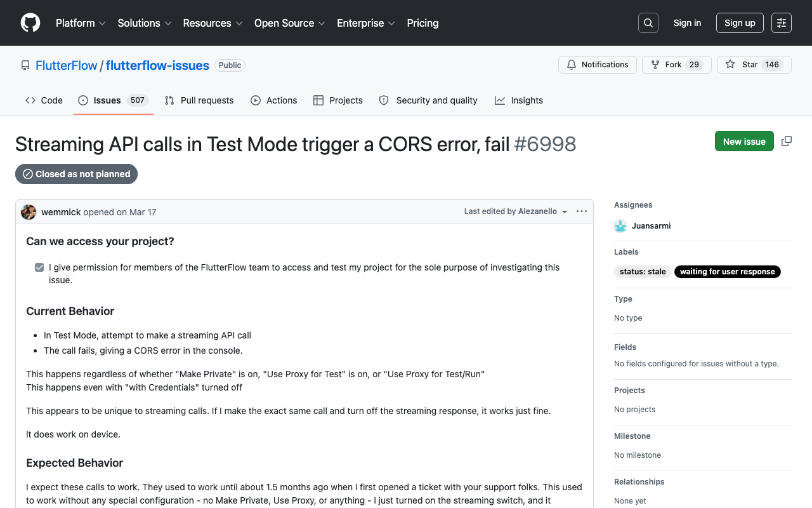The width and height of the screenshot is (812, 508).
Task: Copy issue link icon next to New issue
Action: click(787, 141)
